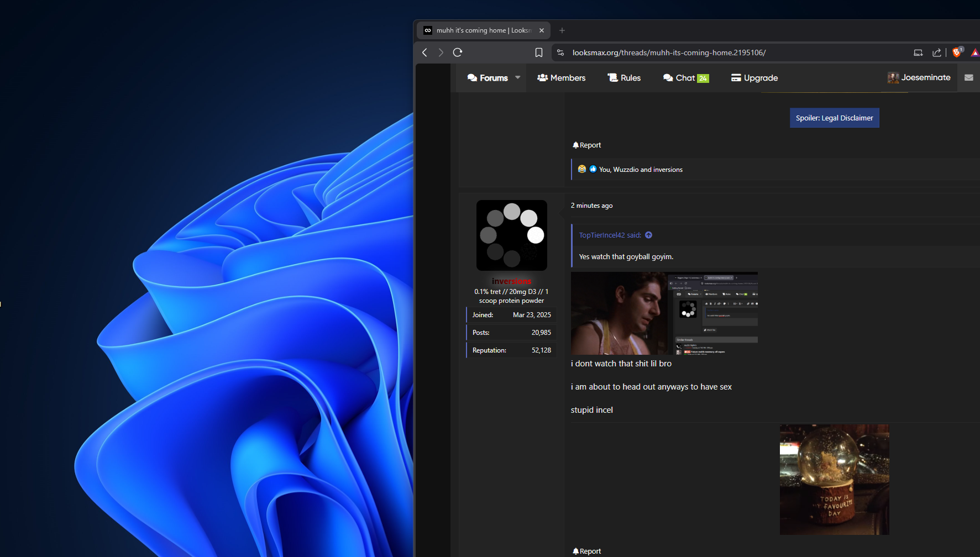980x557 pixels.
Task: Report the post above the reactions bar
Action: click(587, 145)
